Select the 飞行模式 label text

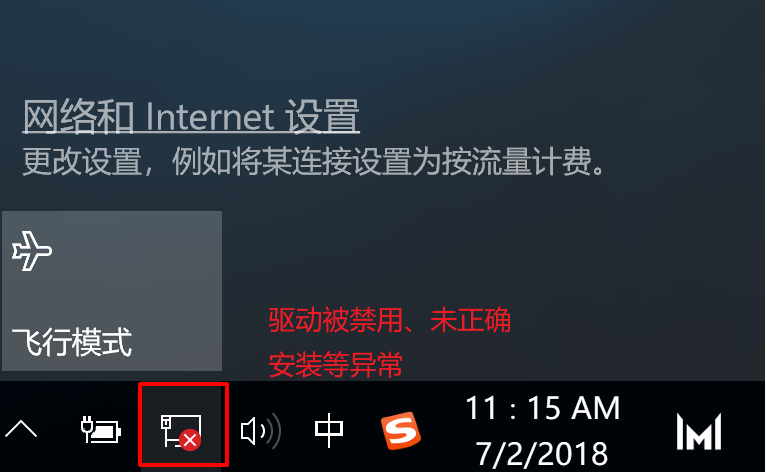tap(72, 342)
